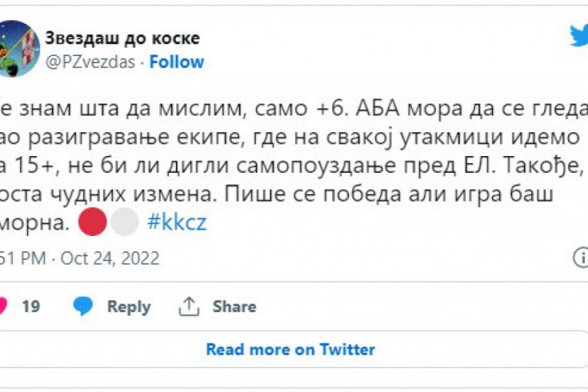Screen dimensions: 588x392
Task: Click the like count 19
Action: pyautogui.click(x=31, y=307)
